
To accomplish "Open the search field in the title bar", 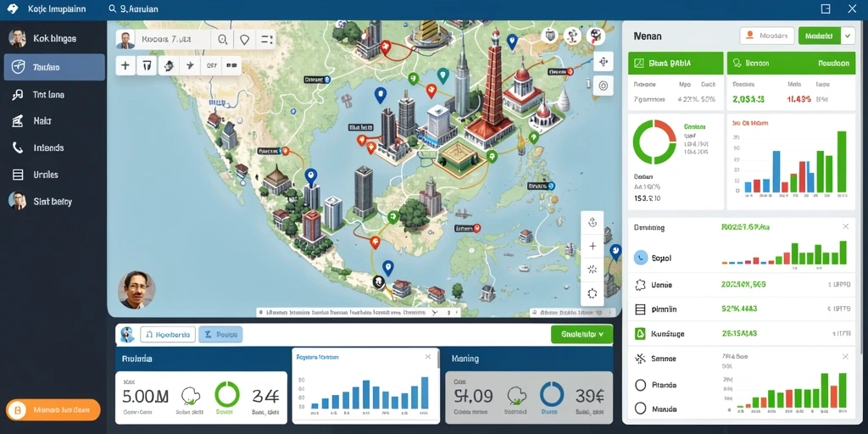I will [133, 8].
